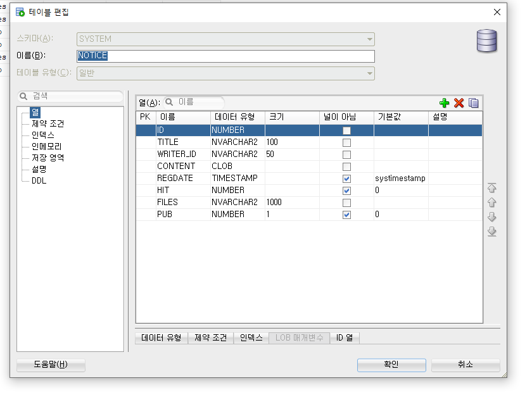This screenshot has height=395, width=532.
Task: Click the database cylinder icon
Action: click(x=486, y=41)
